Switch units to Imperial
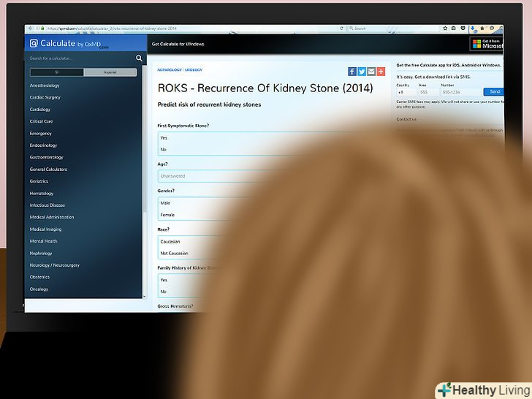Viewport: 532px width, 399px height. [110, 72]
